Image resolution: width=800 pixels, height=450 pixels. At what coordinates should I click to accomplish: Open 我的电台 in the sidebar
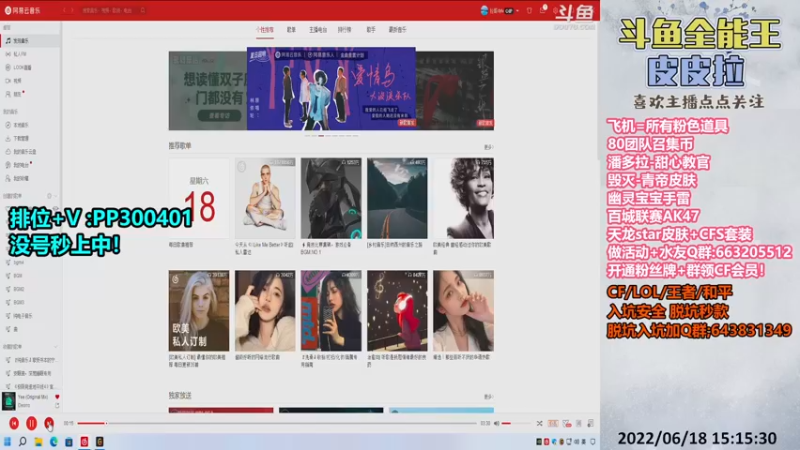pos(30,165)
